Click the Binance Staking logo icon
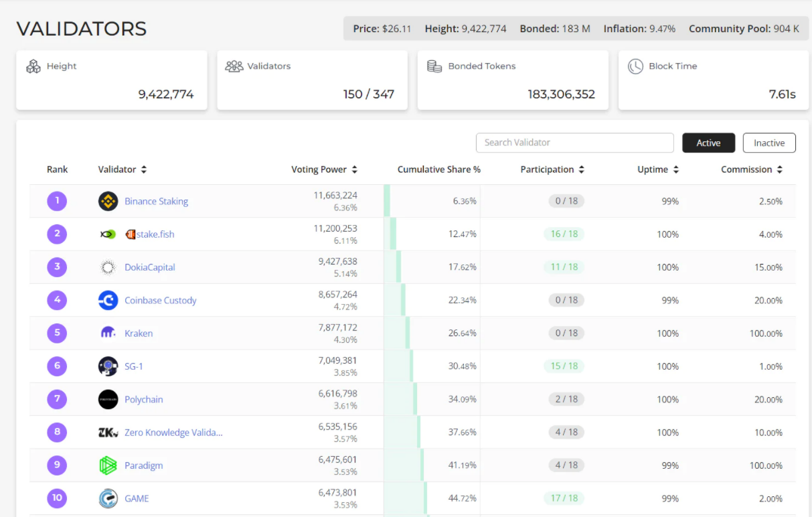Image resolution: width=812 pixels, height=517 pixels. pyautogui.click(x=108, y=201)
